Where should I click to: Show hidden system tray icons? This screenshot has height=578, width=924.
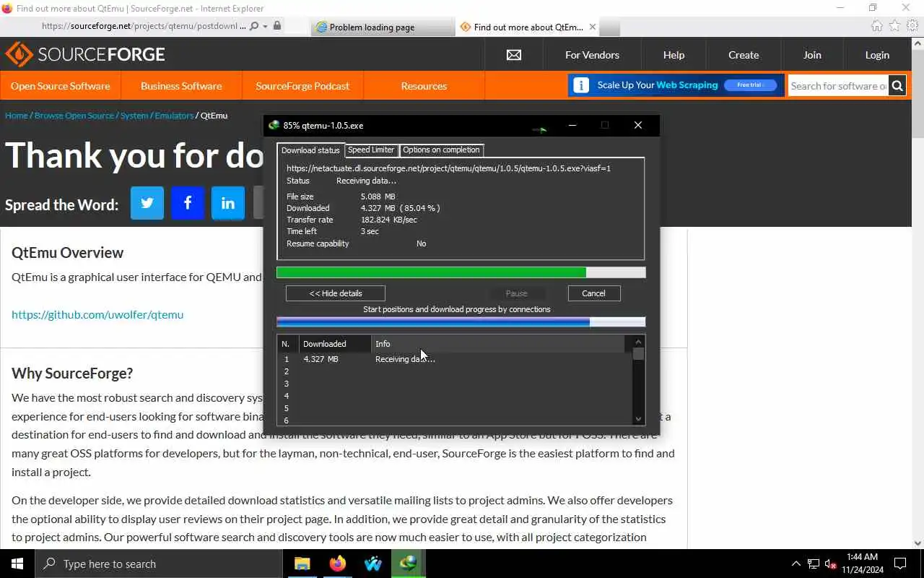click(x=796, y=564)
